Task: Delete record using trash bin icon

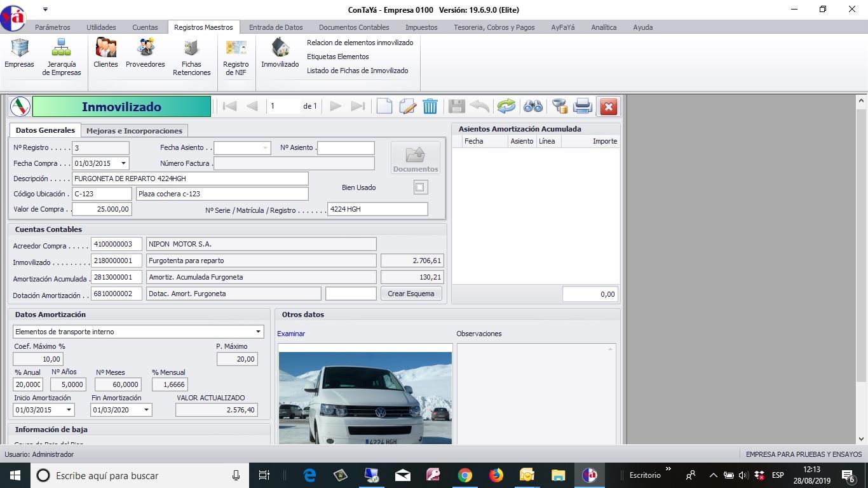Action: tap(430, 106)
